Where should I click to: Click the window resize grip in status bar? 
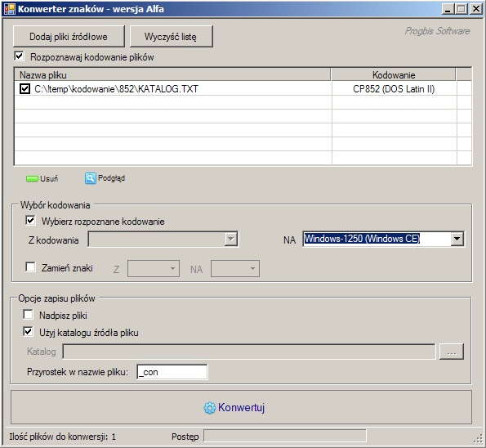pos(479,438)
